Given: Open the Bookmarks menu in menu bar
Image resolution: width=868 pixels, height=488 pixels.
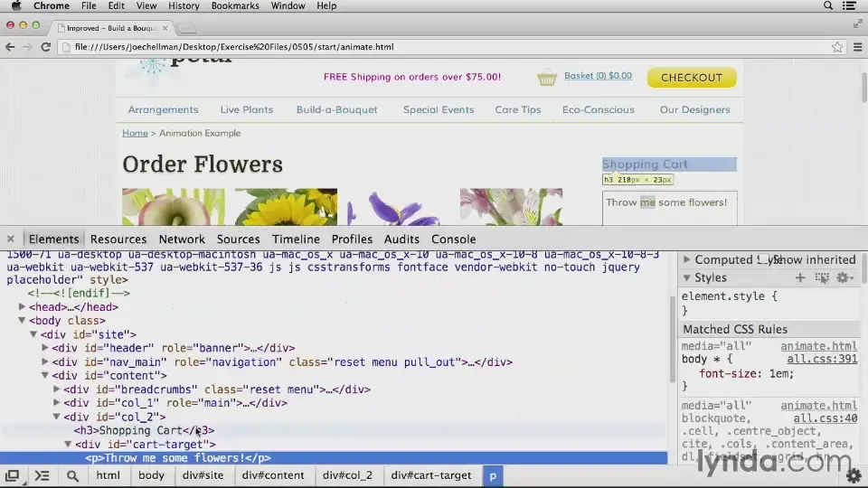Looking at the screenshot, I should (235, 5).
